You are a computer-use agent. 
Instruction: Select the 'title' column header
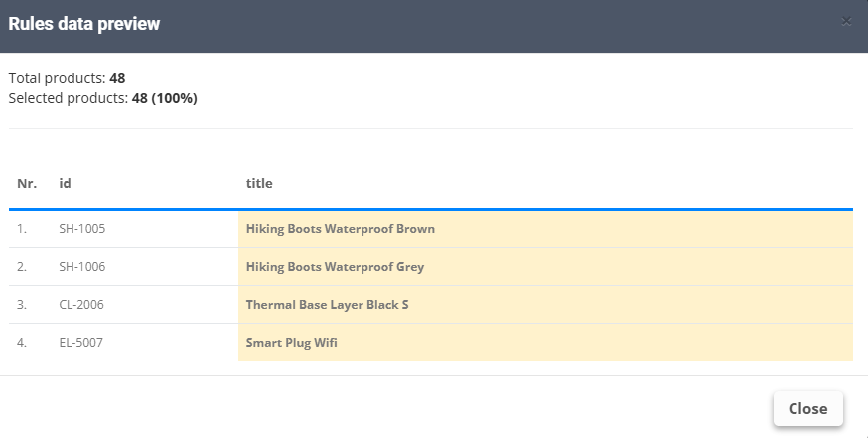(259, 183)
